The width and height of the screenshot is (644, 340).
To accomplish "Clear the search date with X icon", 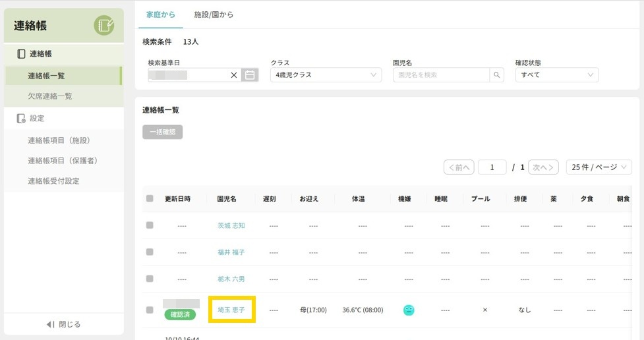I will 233,75.
